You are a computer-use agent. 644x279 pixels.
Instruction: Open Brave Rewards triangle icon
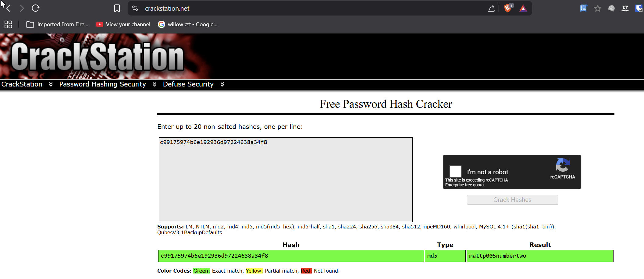(x=523, y=8)
